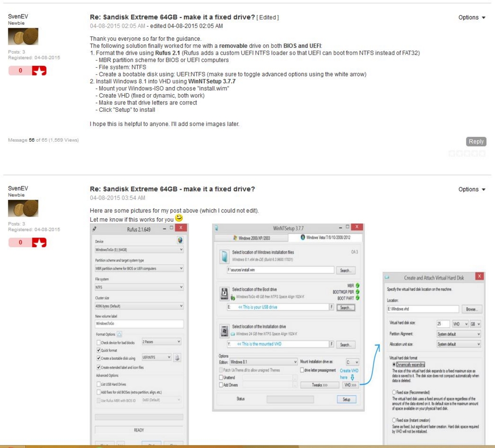The height and width of the screenshot is (448, 495).
Task: Tick the Add Drivers checkbox
Action: (221, 385)
